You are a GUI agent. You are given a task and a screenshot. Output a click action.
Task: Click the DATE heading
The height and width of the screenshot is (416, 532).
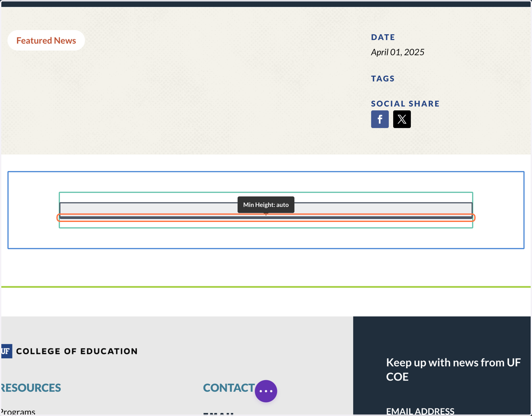(383, 37)
